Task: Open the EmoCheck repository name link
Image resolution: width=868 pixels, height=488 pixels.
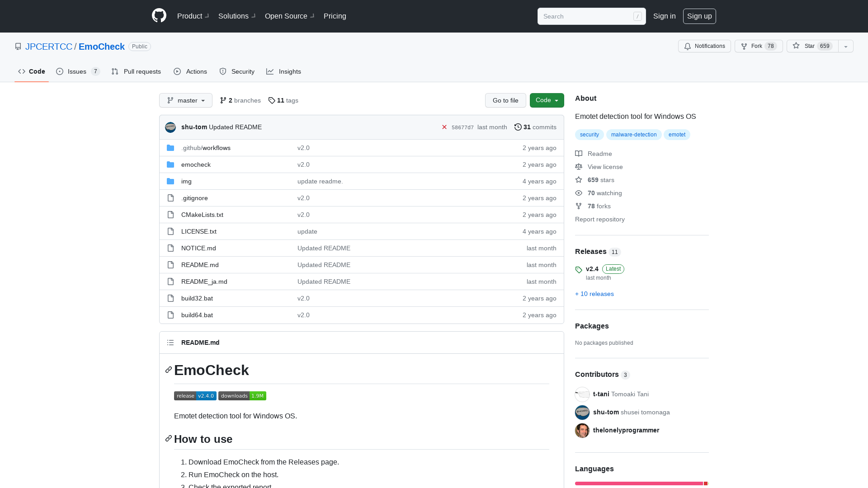Action: (102, 47)
